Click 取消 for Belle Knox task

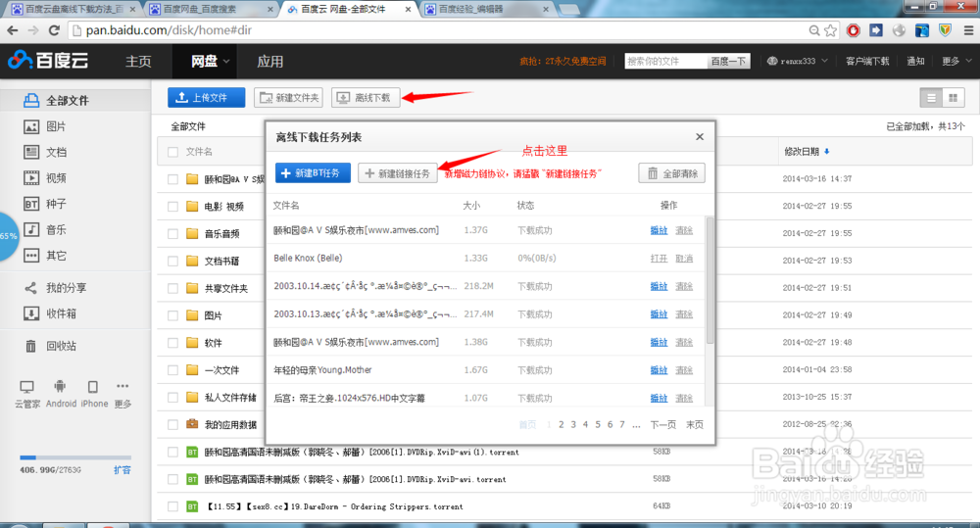click(684, 258)
